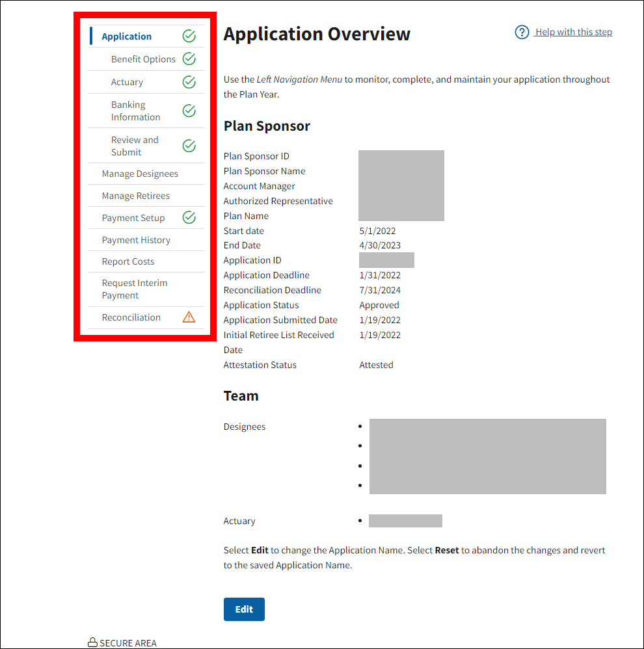The width and height of the screenshot is (644, 649).
Task: Click the green check icon beside Actuary
Action: [189, 82]
